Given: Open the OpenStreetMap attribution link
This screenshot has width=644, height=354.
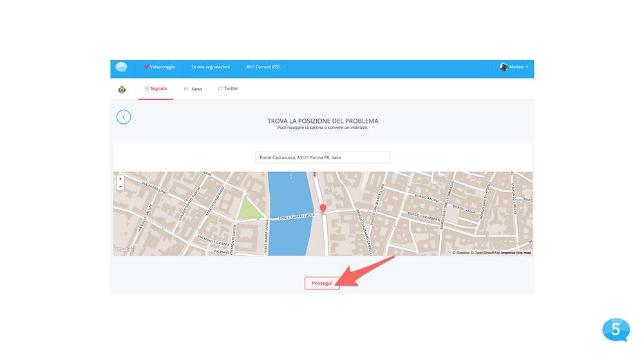Looking at the screenshot, I should tap(486, 253).
